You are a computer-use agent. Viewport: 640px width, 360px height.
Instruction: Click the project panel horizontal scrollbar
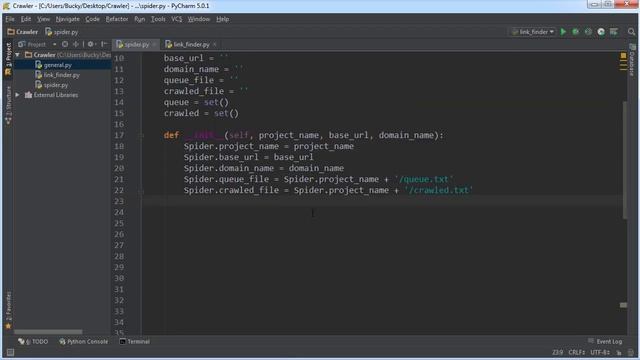(48, 332)
